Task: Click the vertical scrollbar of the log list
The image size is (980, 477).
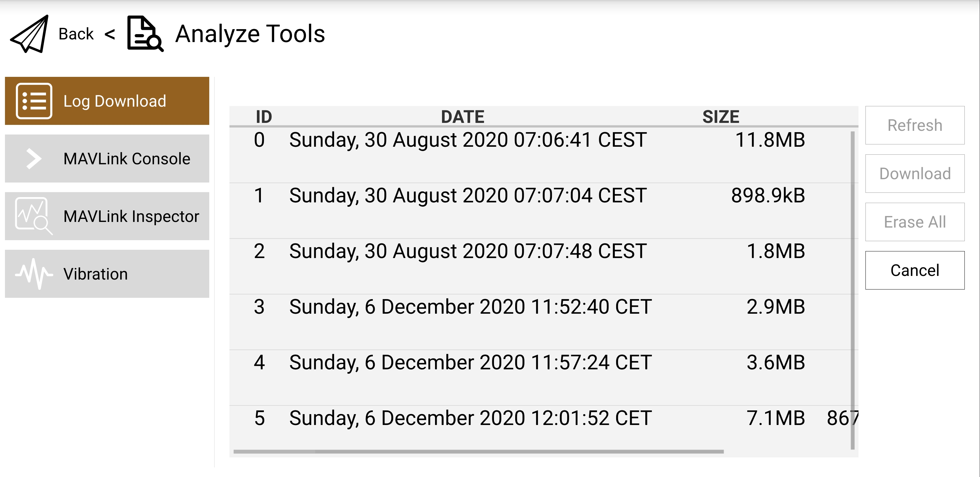Action: pyautogui.click(x=852, y=289)
